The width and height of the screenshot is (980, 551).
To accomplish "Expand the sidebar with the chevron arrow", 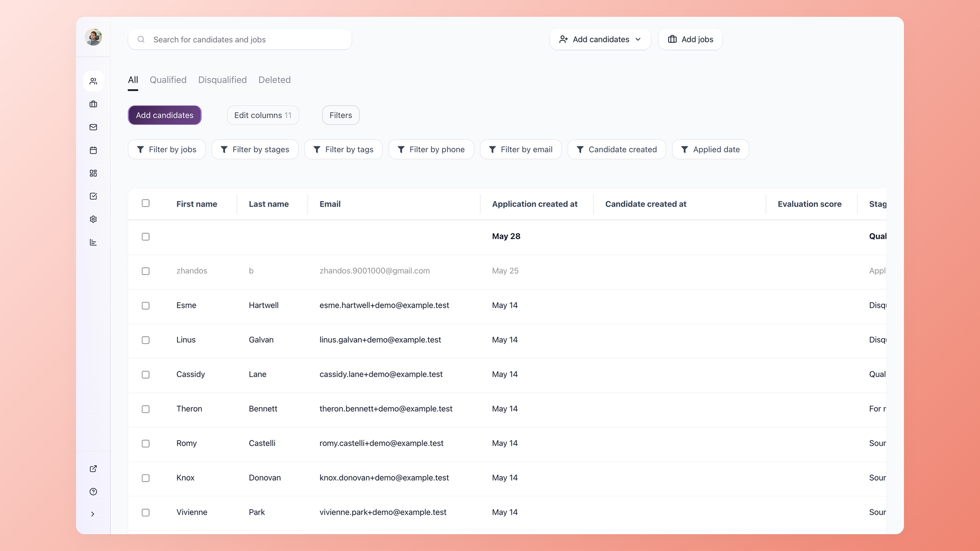I will pos(93,514).
